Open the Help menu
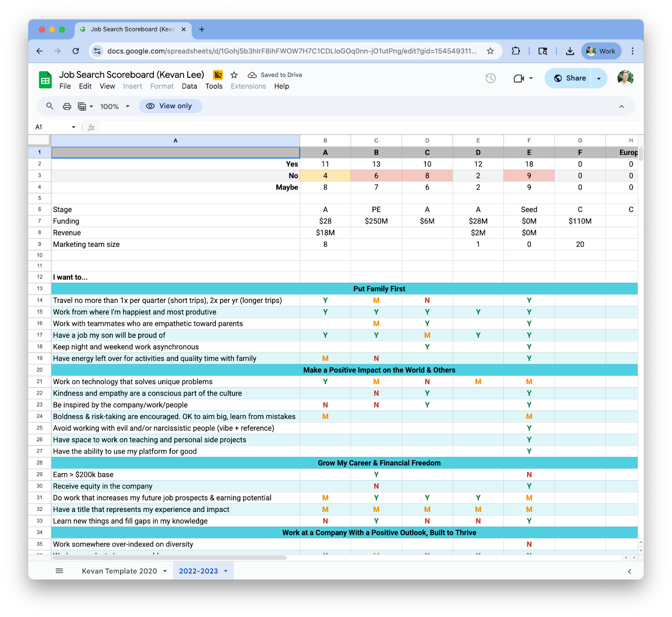672x617 pixels. pyautogui.click(x=281, y=86)
